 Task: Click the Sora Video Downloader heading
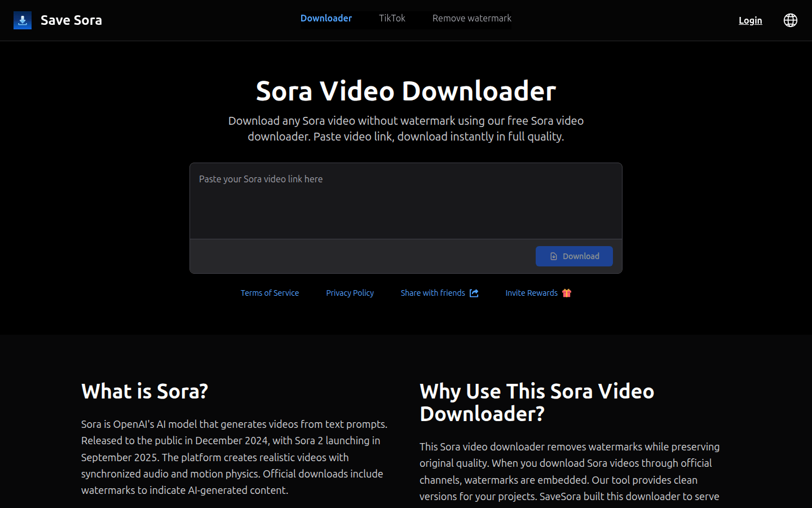click(x=406, y=90)
